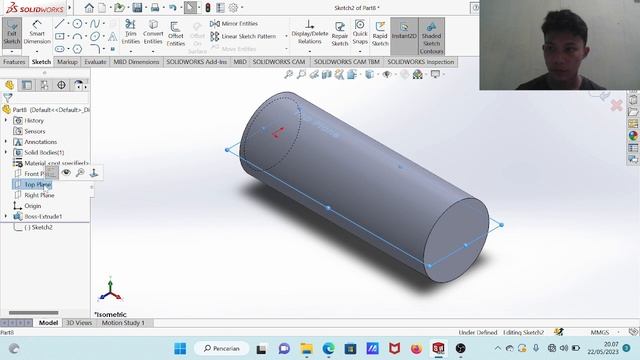Select the Corner Rectangle tool
The width and height of the screenshot is (640, 360).
[x=60, y=36]
